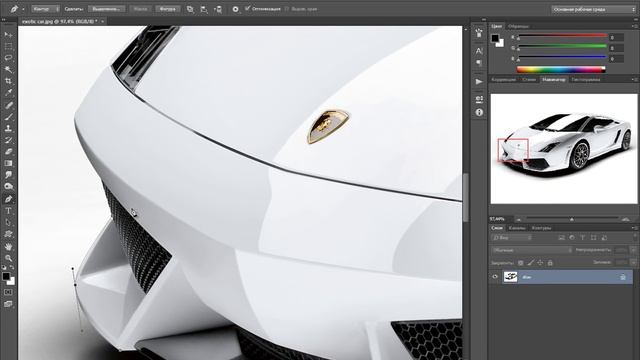The height and width of the screenshot is (360, 640).
Task: Select the Clone Stamp tool
Action: click(8, 128)
